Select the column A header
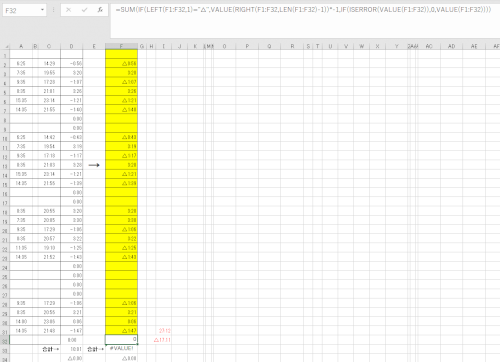The width and height of the screenshot is (500, 362). pos(21,46)
